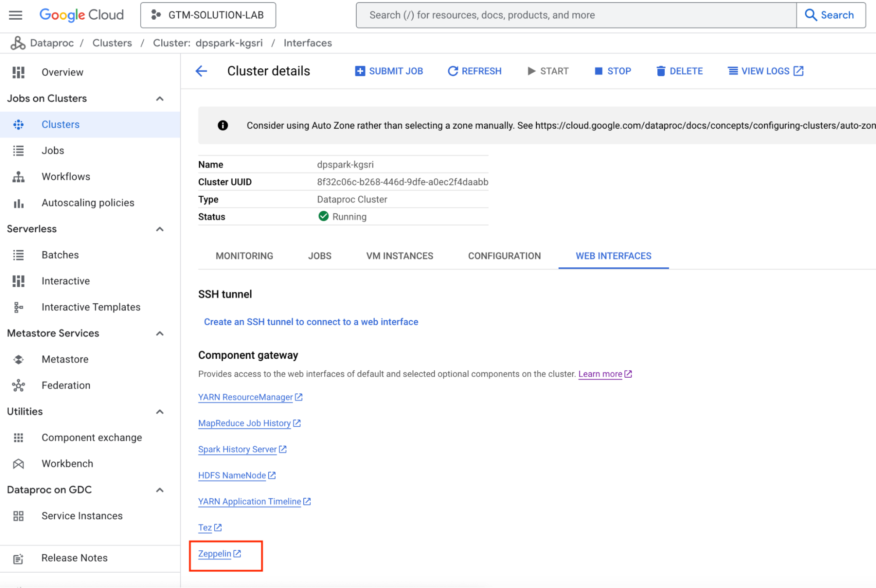Open the Zeppelin web interface link
Screen dimensions: 876x588
[x=214, y=553]
